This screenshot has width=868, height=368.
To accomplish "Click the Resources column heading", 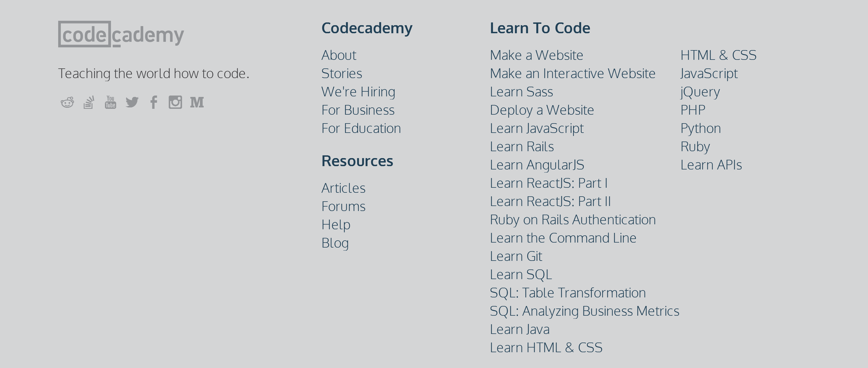I will [357, 161].
